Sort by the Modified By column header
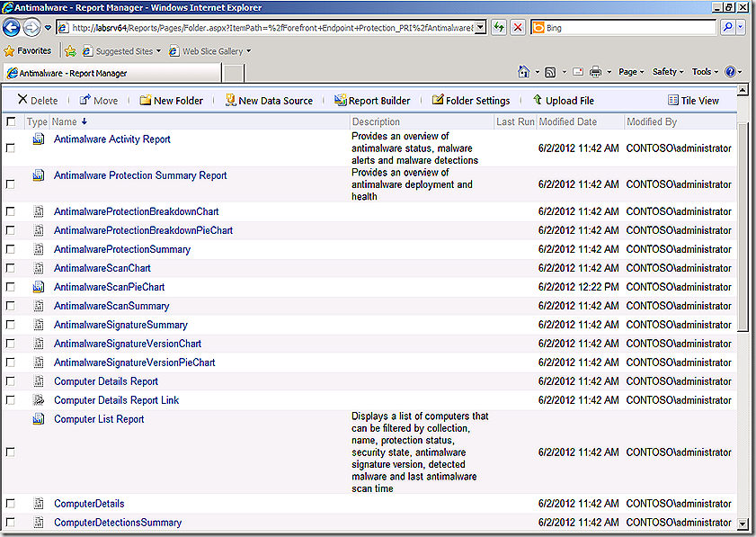The image size is (756, 537). click(652, 122)
